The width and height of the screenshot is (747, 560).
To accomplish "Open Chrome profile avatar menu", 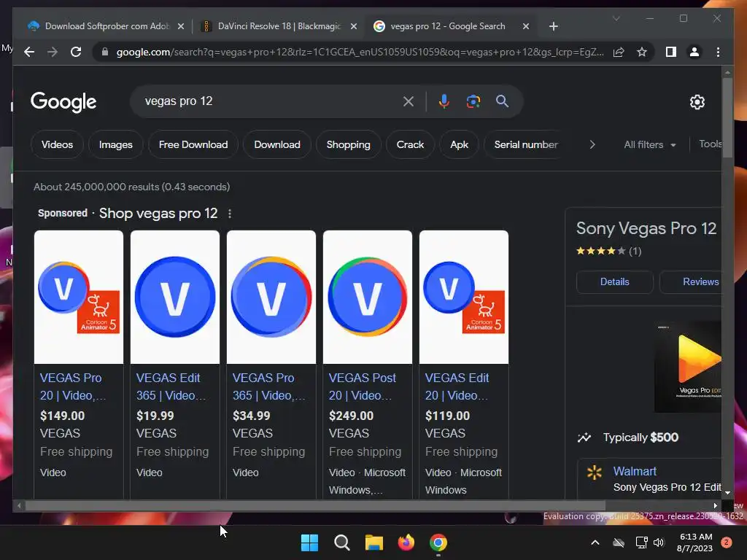I will pos(694,52).
